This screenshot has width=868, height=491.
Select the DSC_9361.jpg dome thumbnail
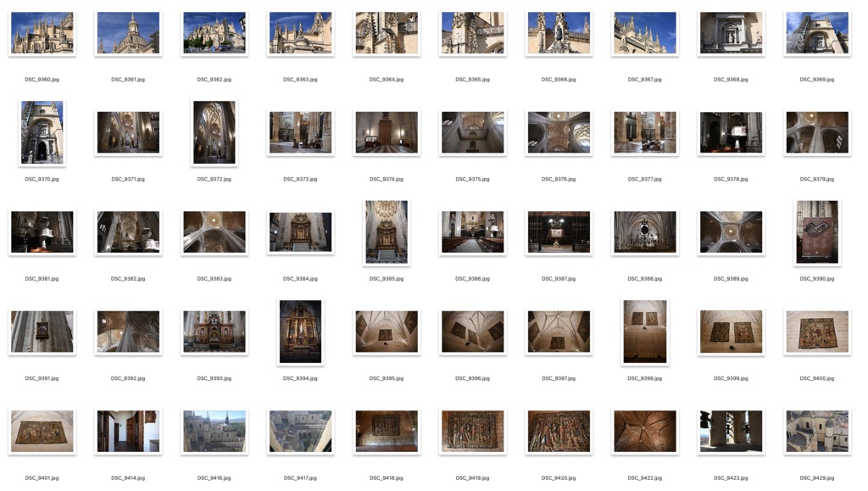coord(128,33)
